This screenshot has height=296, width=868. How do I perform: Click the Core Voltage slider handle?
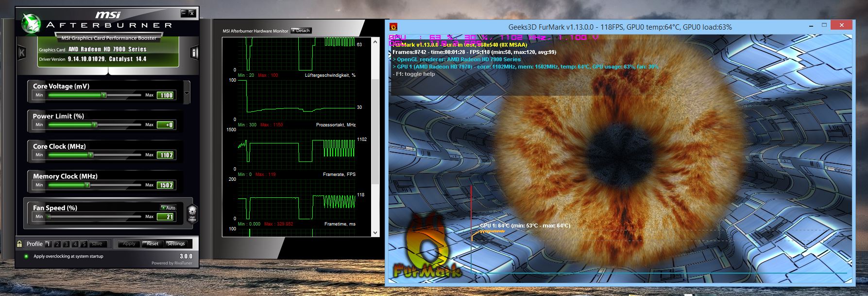click(x=103, y=95)
